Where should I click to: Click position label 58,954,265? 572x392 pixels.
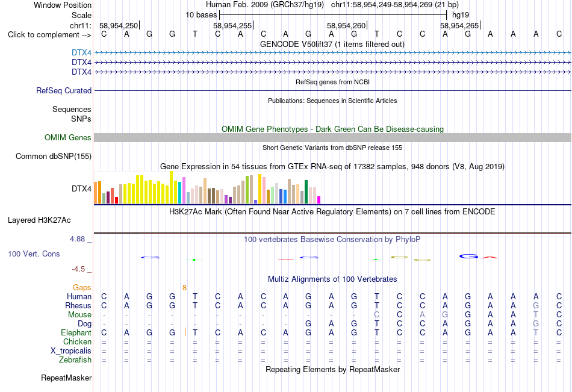[459, 25]
